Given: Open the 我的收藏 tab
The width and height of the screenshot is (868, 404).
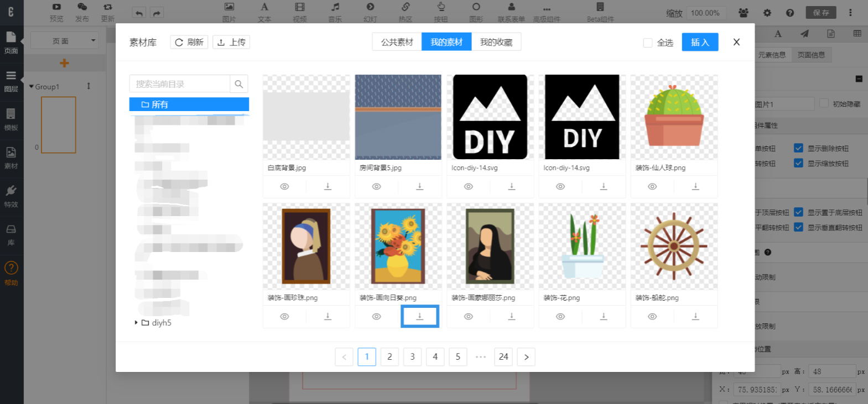Looking at the screenshot, I should click(496, 42).
